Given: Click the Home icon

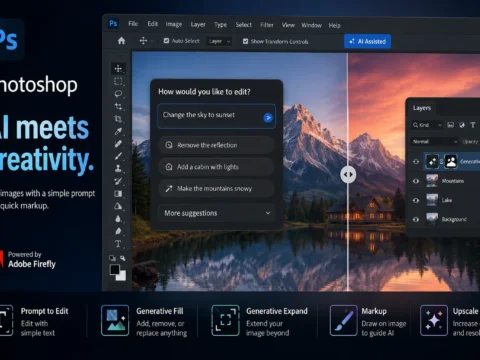Looking at the screenshot, I should click(x=121, y=41).
